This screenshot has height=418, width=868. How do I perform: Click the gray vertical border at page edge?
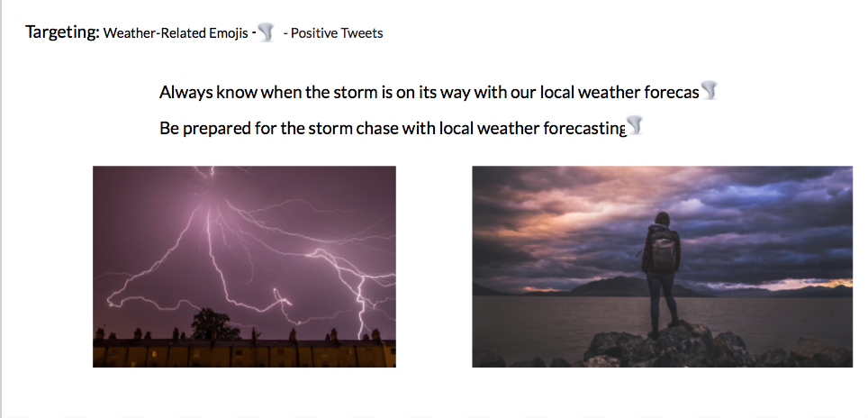(1, 209)
